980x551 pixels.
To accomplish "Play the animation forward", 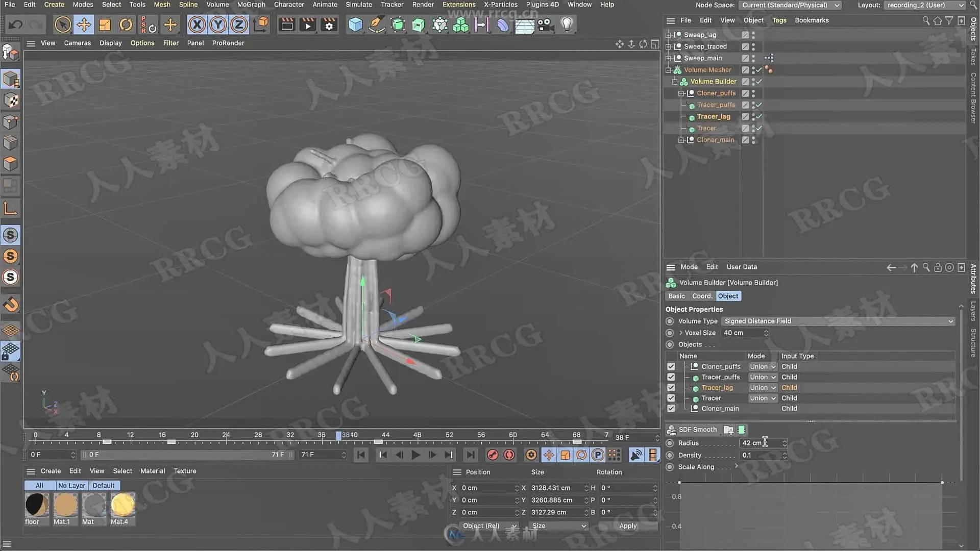I will pos(415,455).
